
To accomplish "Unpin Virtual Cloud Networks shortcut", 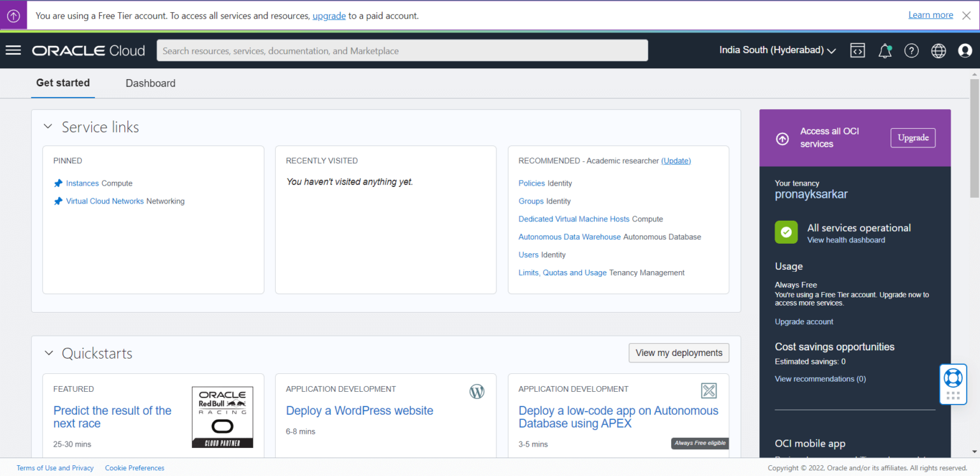I will (x=58, y=201).
